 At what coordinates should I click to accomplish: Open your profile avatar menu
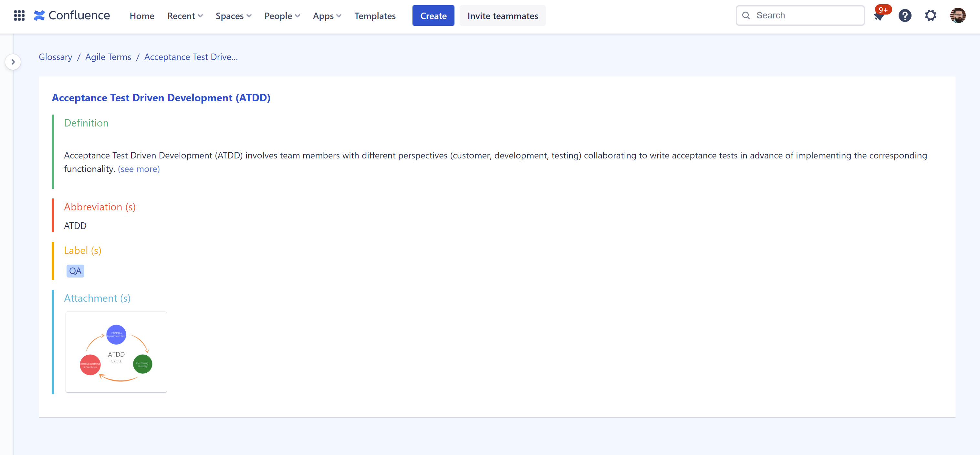pos(958,15)
